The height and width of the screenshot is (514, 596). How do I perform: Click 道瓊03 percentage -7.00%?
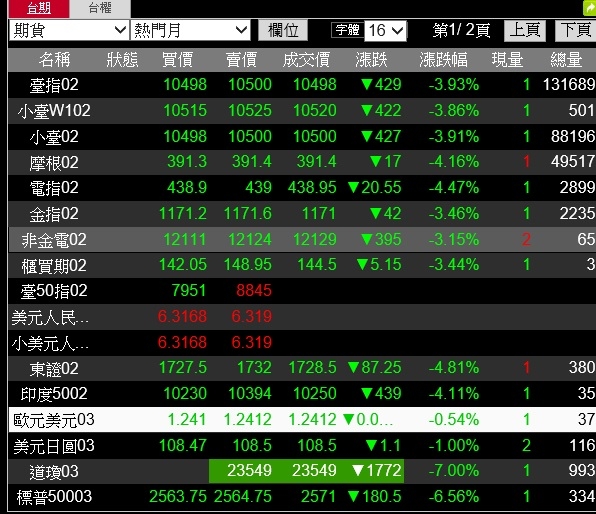pyautogui.click(x=453, y=471)
